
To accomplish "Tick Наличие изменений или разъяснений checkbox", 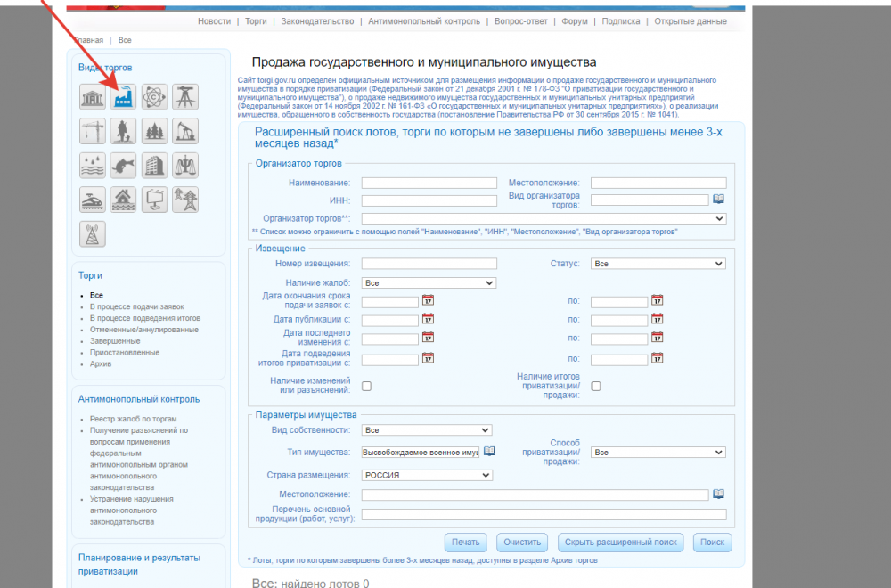I will point(366,387).
